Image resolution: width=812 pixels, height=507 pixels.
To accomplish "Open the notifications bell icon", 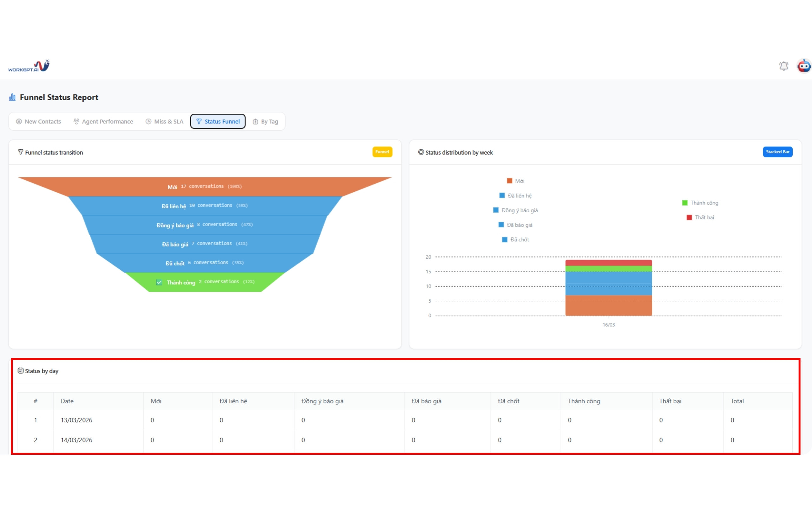I will (783, 66).
